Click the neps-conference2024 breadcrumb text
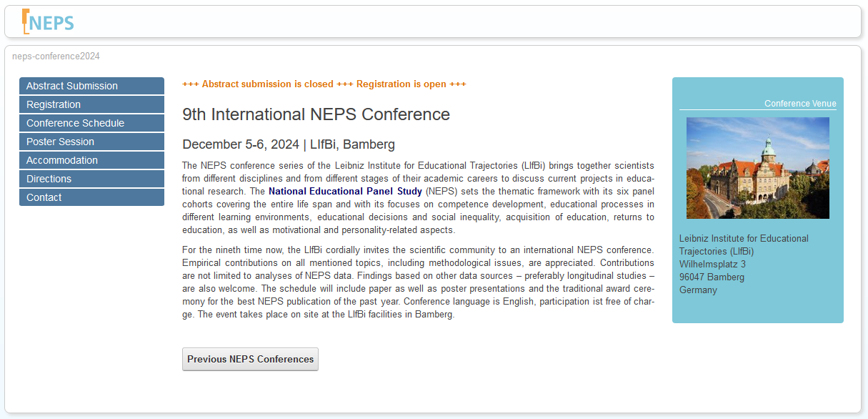This screenshot has width=868, height=419. click(56, 56)
